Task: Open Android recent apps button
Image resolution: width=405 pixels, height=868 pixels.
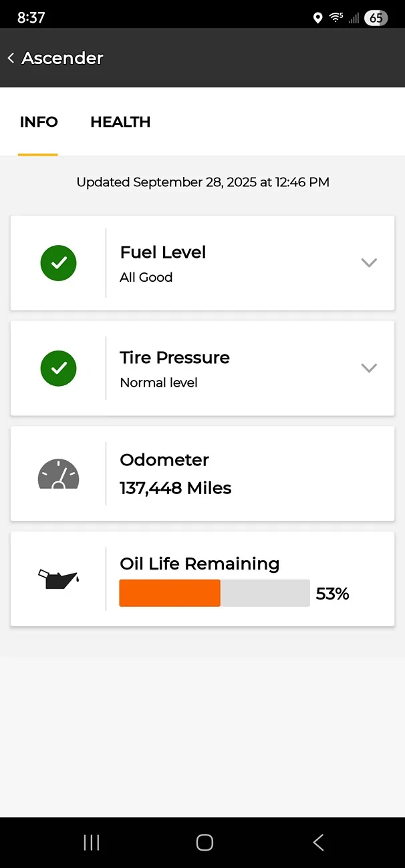Action: click(x=92, y=843)
